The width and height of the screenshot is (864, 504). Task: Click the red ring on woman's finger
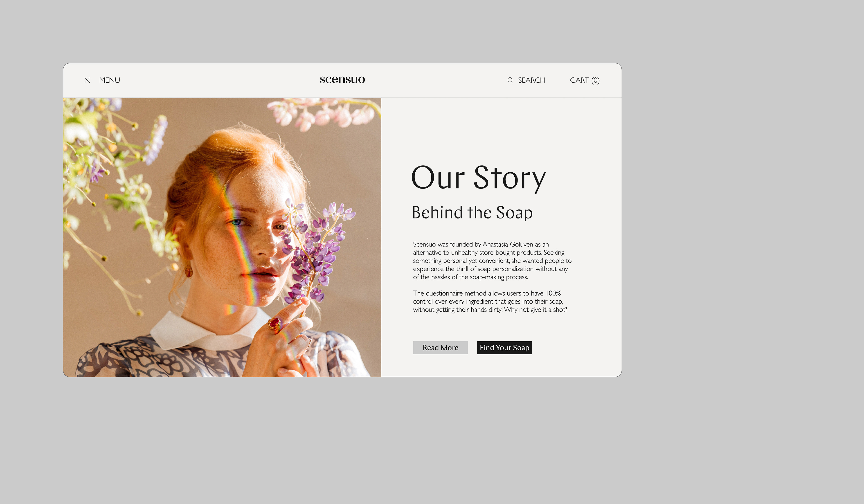click(x=274, y=324)
